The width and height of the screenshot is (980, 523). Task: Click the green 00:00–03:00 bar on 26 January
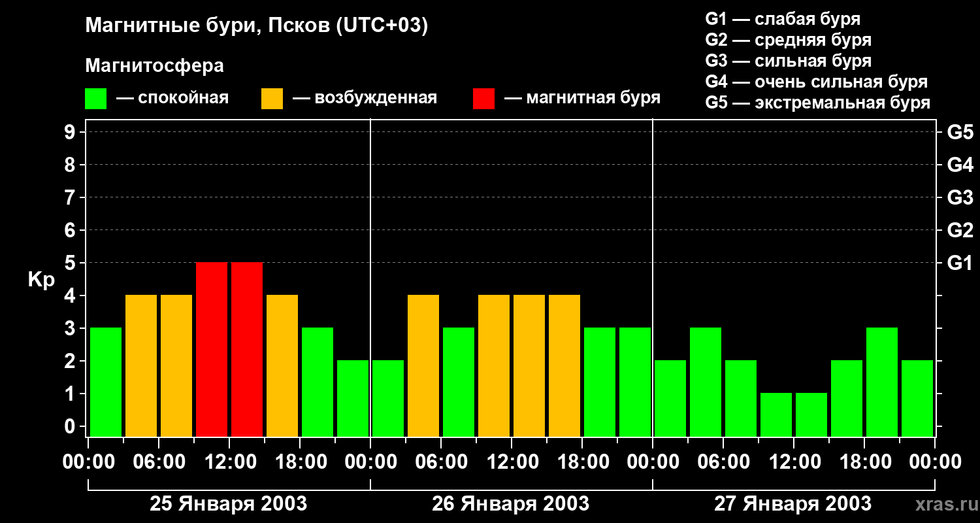coord(388,398)
